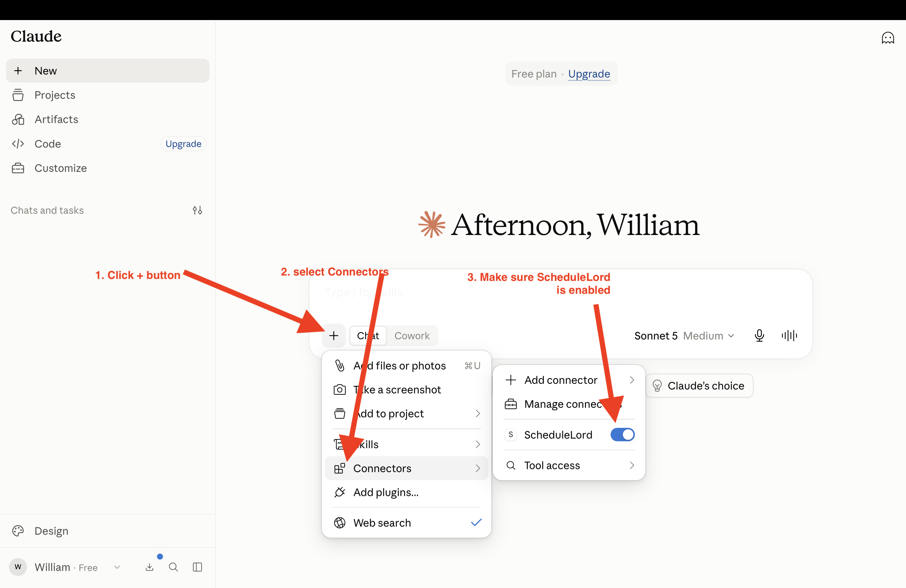This screenshot has width=906, height=588.
Task: Switch to the Cowork tab
Action: [412, 335]
